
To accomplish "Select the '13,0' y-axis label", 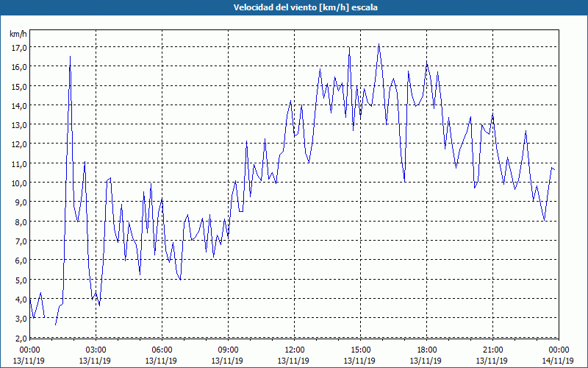I will point(19,125).
